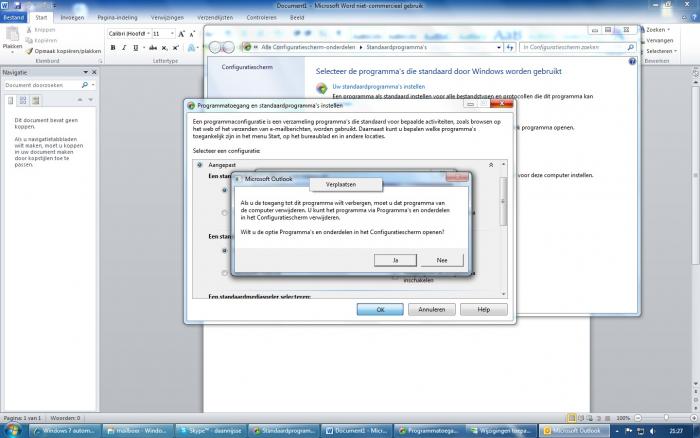Click Annuleren in Programmatoegang dialog
Image resolution: width=700 pixels, height=438 pixels.
click(432, 309)
